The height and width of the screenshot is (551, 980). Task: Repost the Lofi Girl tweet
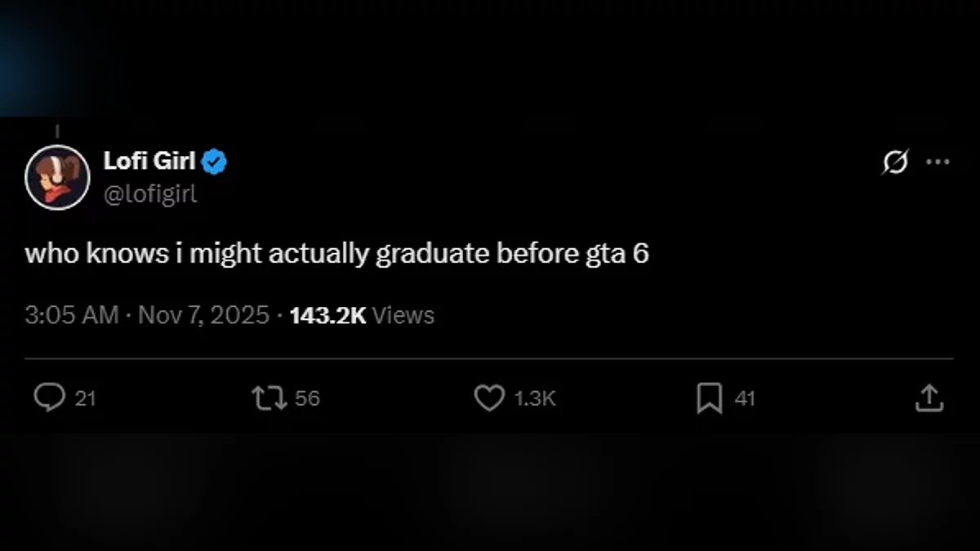pyautogui.click(x=268, y=398)
